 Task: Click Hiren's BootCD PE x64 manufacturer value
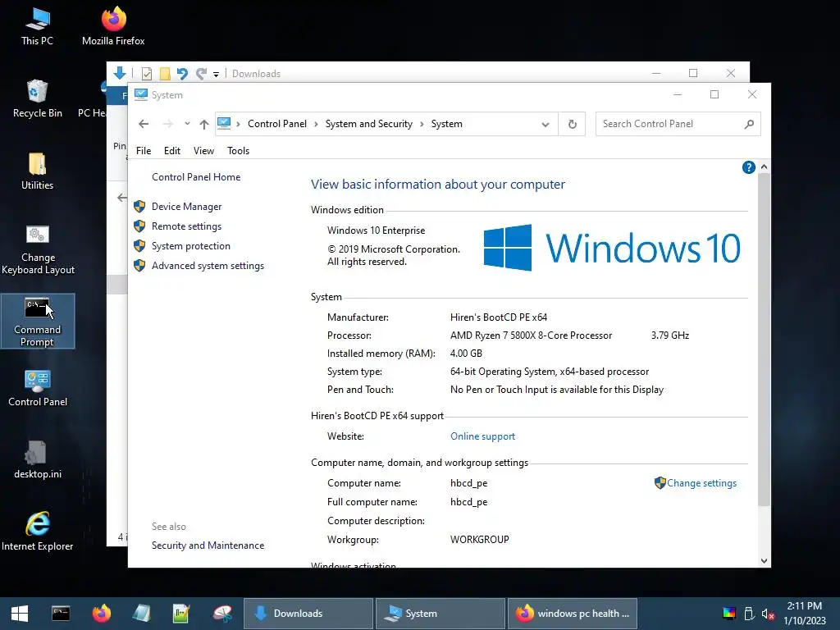[499, 317]
